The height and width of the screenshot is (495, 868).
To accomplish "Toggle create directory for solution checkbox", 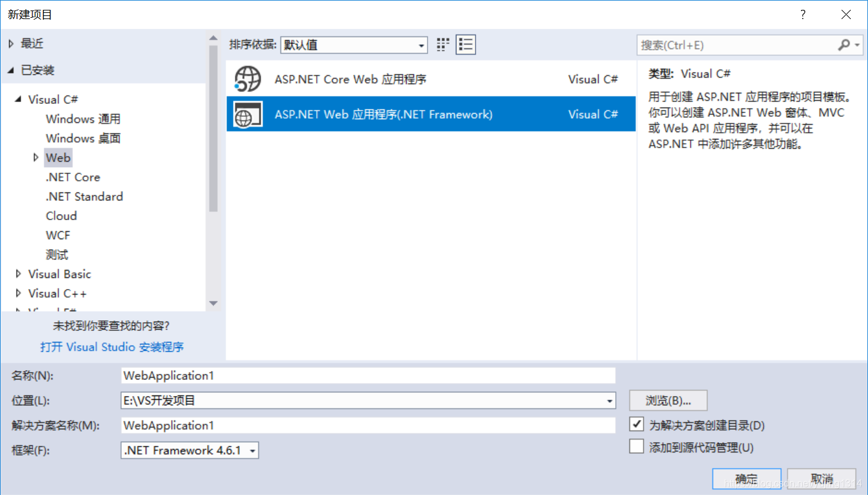I will [637, 424].
